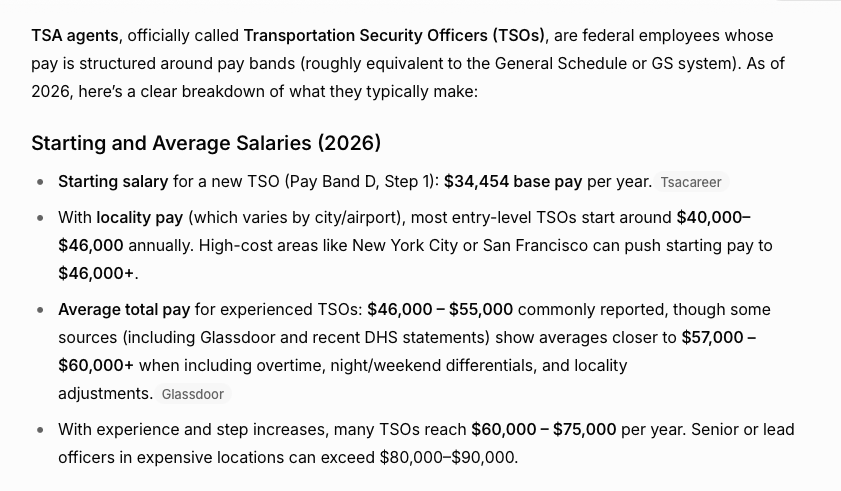
Task: Click the bold "$46,000+." amount
Action: (x=98, y=273)
